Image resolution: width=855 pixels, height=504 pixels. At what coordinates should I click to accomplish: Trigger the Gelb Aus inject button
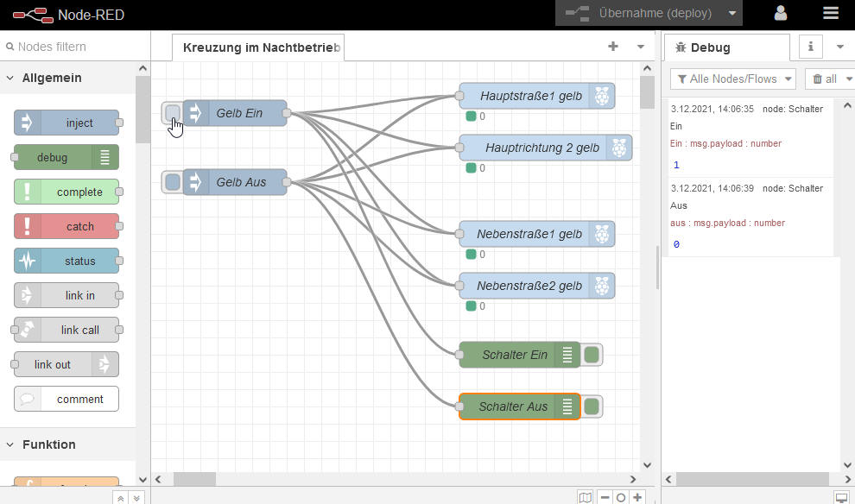click(173, 182)
